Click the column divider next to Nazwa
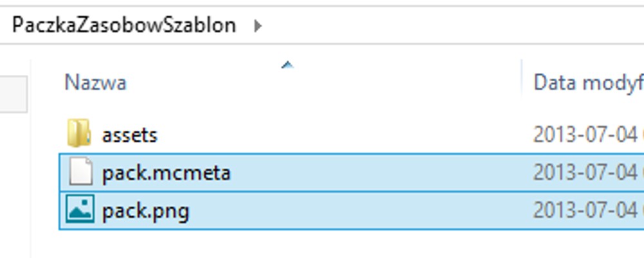This screenshot has height=258, width=644. point(522,78)
